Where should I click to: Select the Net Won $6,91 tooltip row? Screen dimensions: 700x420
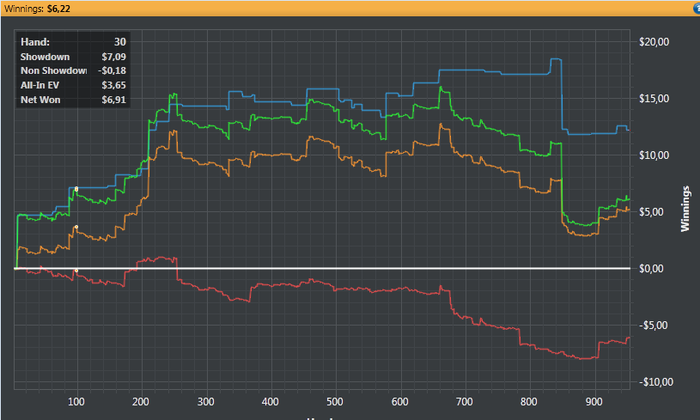point(73,100)
